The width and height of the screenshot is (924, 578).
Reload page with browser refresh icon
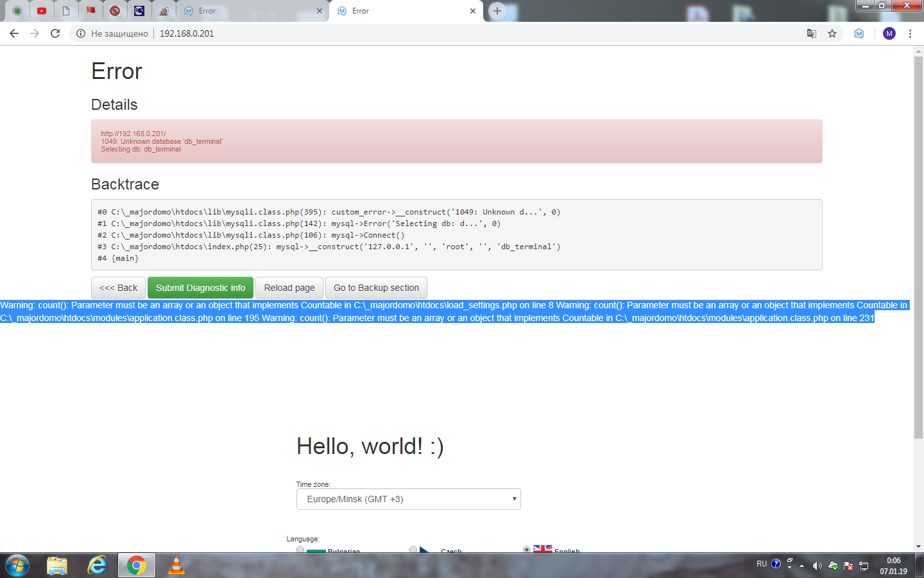click(x=55, y=33)
